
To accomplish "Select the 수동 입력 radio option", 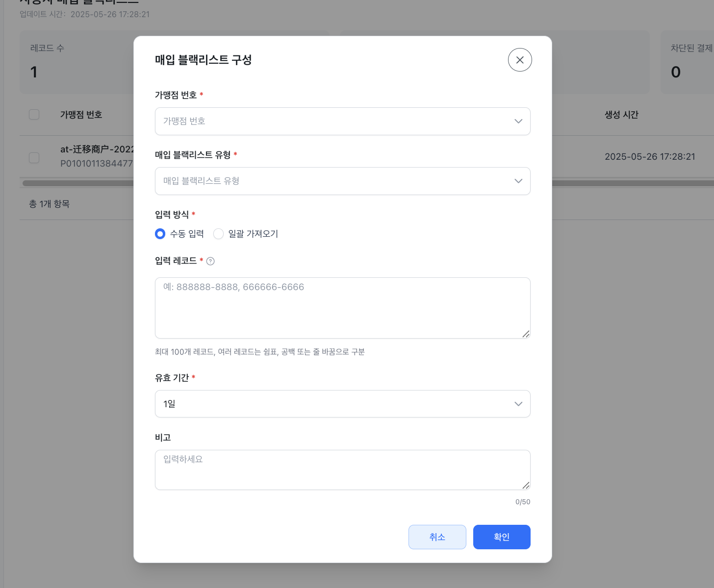I will coord(160,234).
